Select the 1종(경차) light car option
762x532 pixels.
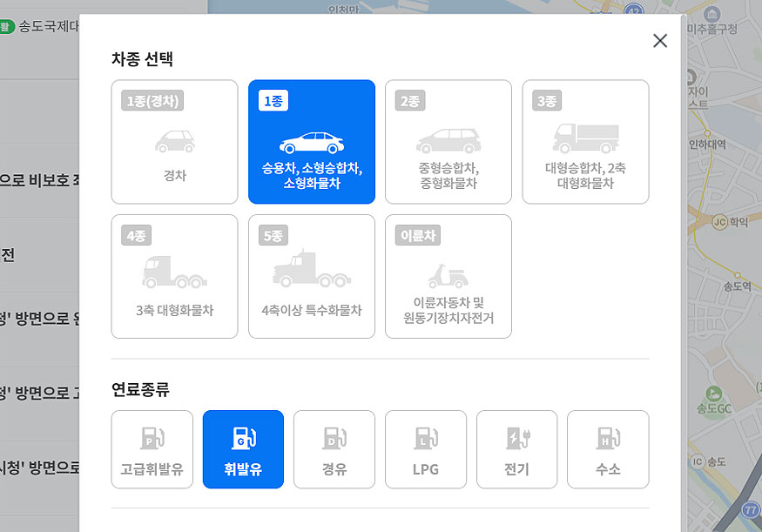point(174,142)
